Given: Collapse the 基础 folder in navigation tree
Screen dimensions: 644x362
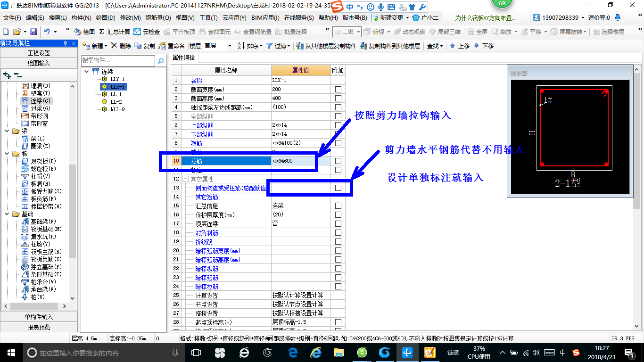Looking at the screenshot, I should point(6,214).
